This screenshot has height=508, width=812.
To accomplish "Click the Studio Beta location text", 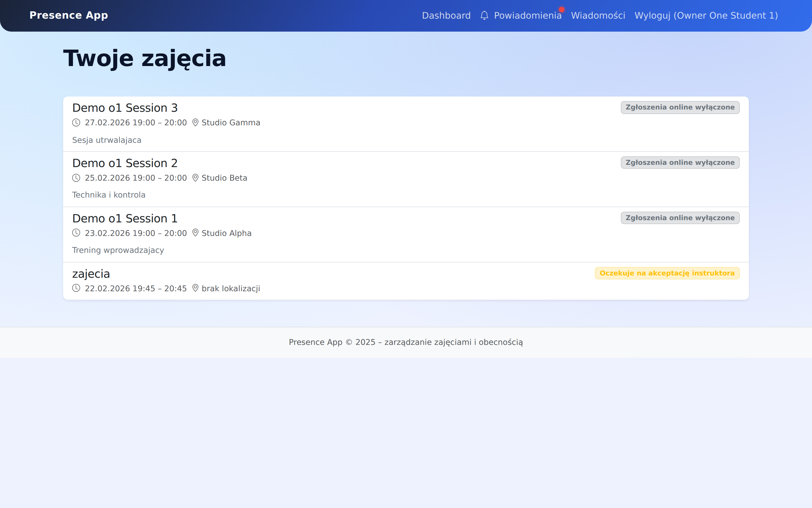I will tap(224, 178).
